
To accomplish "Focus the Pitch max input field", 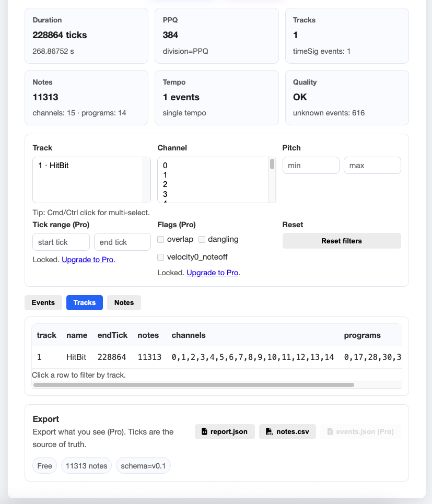I will 372,166.
